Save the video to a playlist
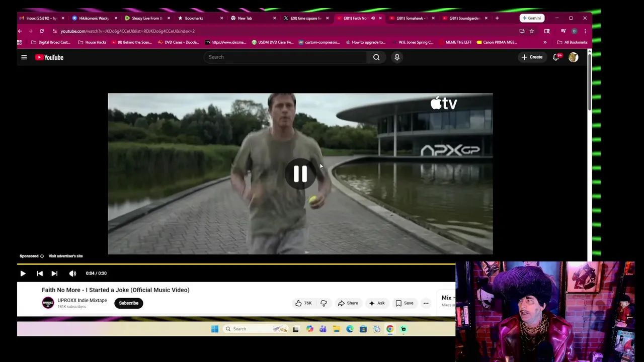 click(404, 303)
